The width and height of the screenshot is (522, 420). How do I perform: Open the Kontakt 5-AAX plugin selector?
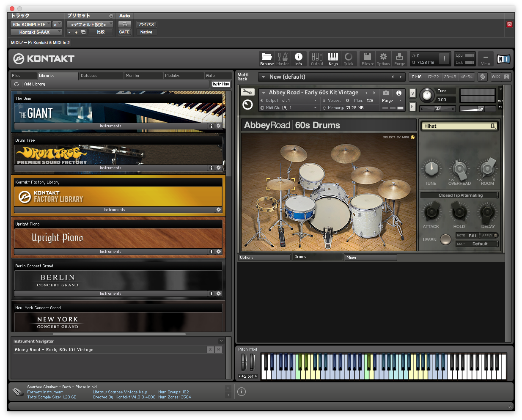pyautogui.click(x=36, y=32)
